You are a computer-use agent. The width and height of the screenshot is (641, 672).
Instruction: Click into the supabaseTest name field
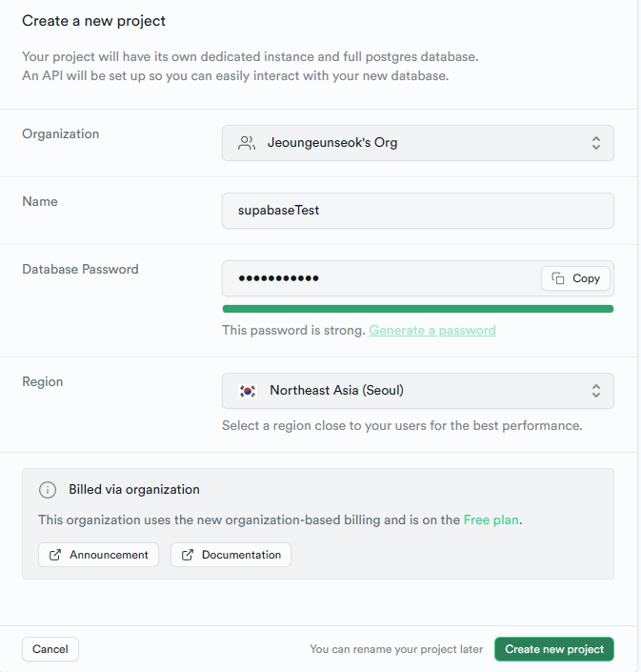417,211
